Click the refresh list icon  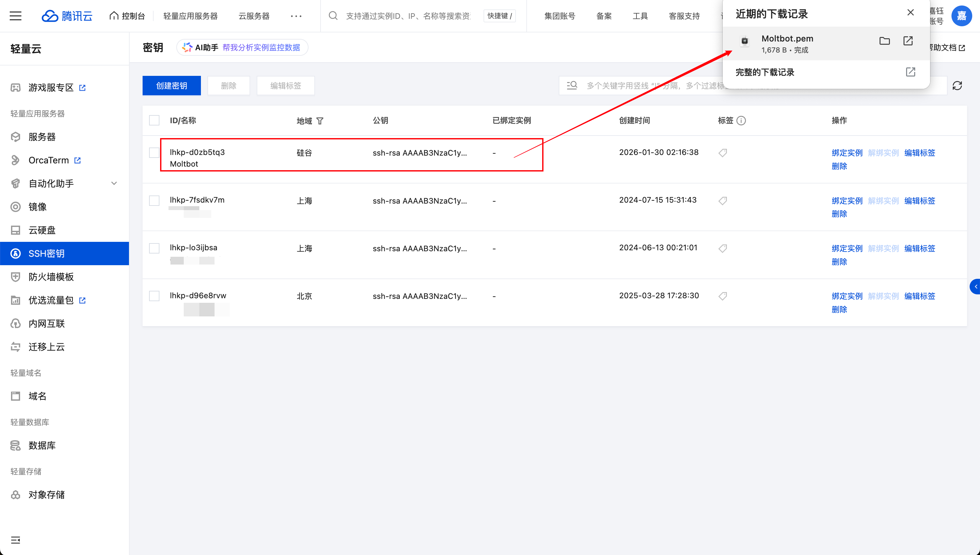click(957, 86)
